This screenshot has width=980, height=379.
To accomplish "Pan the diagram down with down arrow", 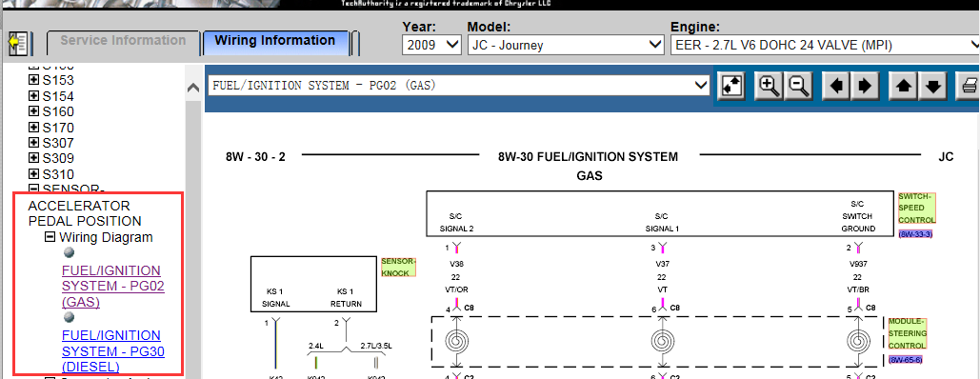I will pos(932,86).
